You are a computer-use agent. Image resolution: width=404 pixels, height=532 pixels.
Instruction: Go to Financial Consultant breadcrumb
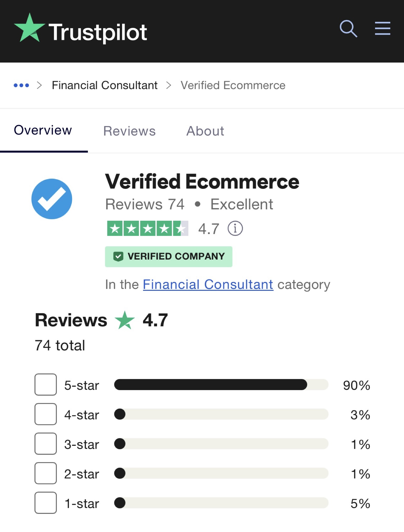click(105, 85)
